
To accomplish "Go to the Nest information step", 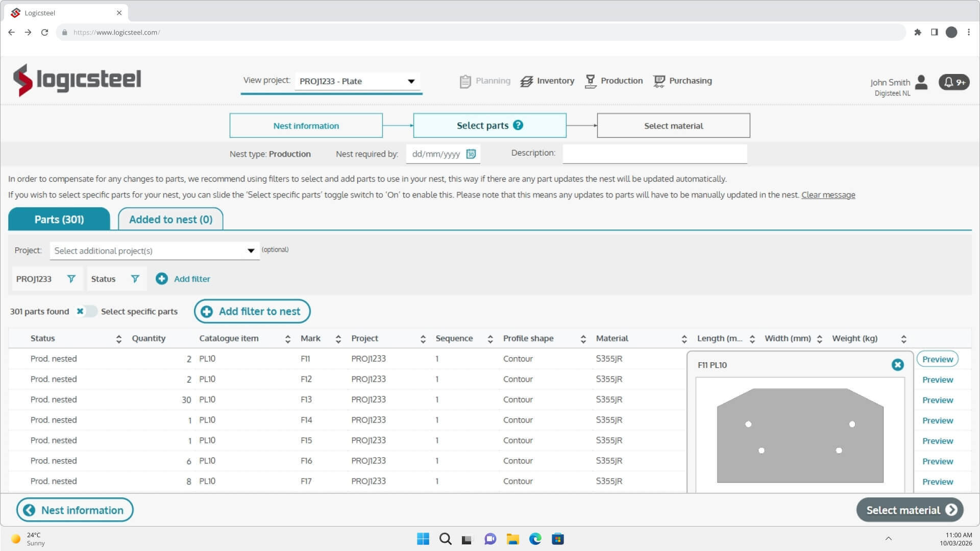I will [306, 126].
